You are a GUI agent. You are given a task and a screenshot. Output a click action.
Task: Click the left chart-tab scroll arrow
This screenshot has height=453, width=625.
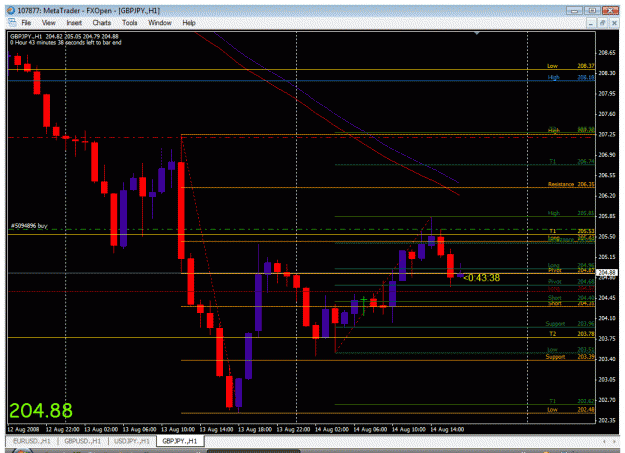tap(604, 441)
